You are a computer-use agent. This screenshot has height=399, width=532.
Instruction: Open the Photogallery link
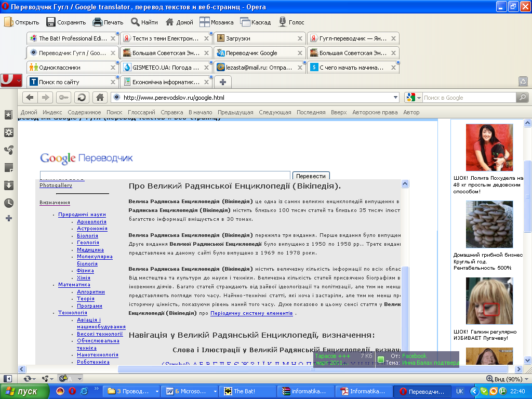pyautogui.click(x=56, y=185)
